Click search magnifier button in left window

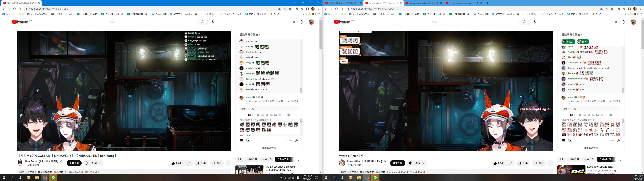(202, 22)
